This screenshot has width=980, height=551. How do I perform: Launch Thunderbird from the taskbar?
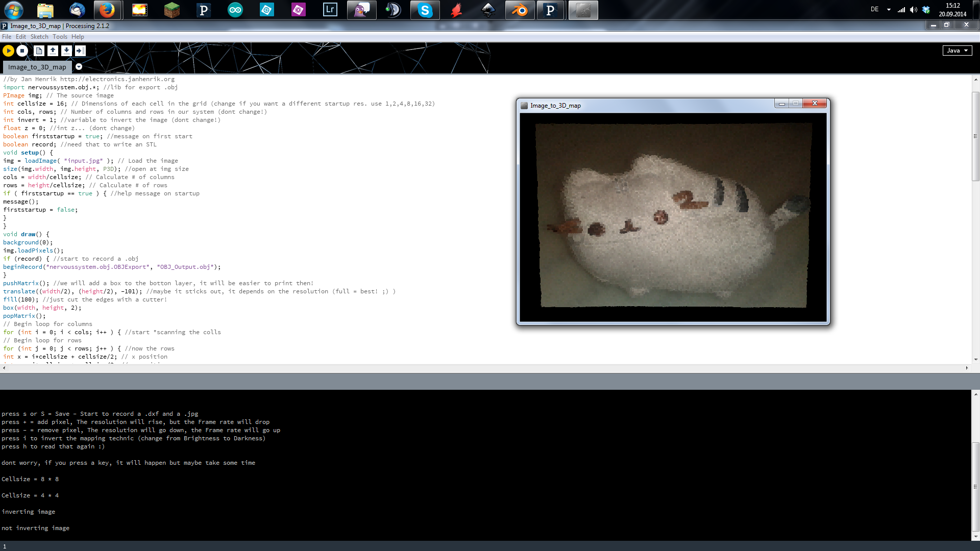pyautogui.click(x=77, y=10)
